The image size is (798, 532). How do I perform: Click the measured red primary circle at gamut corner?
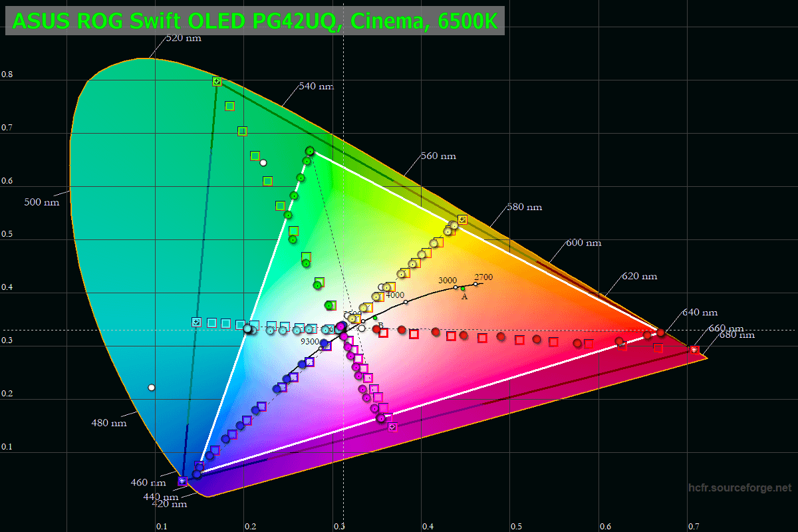[660, 332]
